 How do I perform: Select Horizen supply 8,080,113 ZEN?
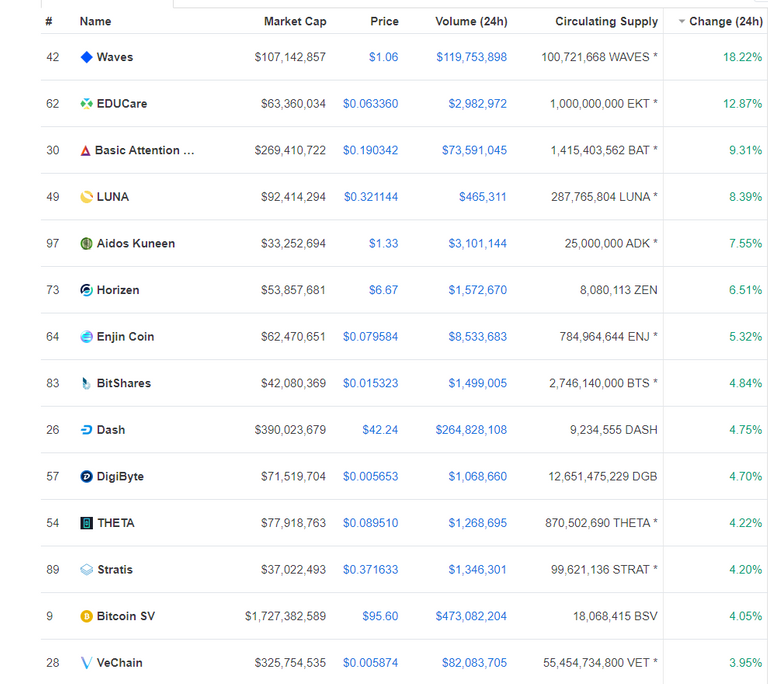619,290
